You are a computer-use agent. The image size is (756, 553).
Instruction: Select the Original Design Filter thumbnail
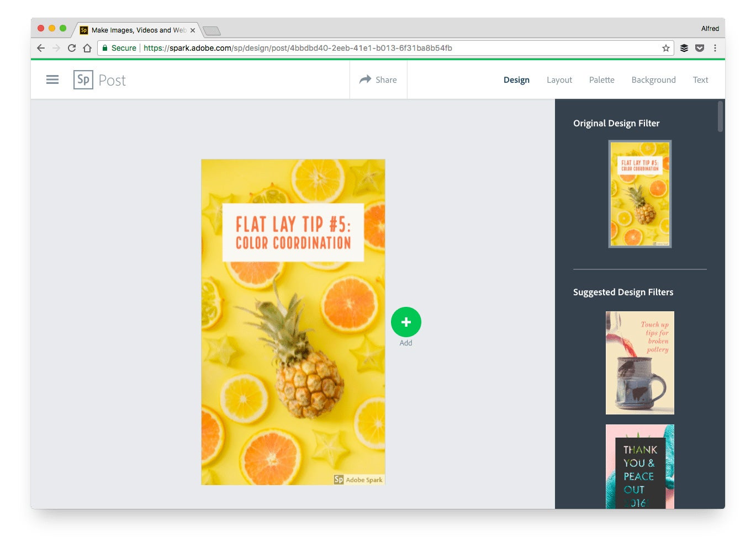[x=640, y=194]
